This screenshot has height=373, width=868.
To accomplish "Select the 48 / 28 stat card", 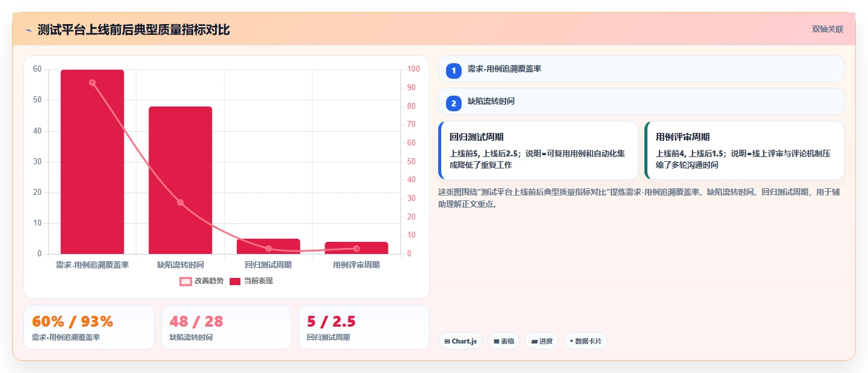I will pos(227,327).
